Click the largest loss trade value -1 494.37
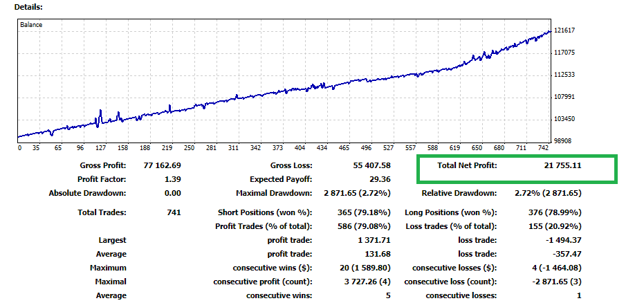The width and height of the screenshot is (644, 303). [x=564, y=240]
